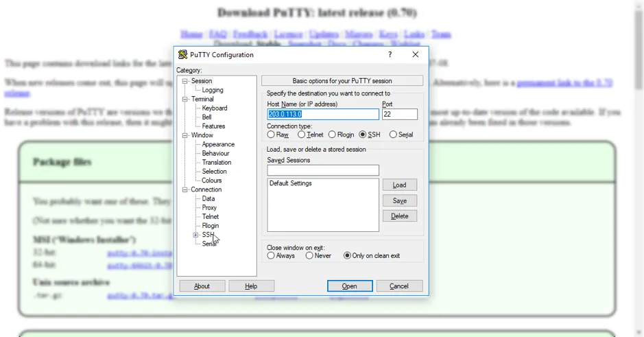Open the Selection settings category
The height and width of the screenshot is (337, 644).
[x=214, y=172]
